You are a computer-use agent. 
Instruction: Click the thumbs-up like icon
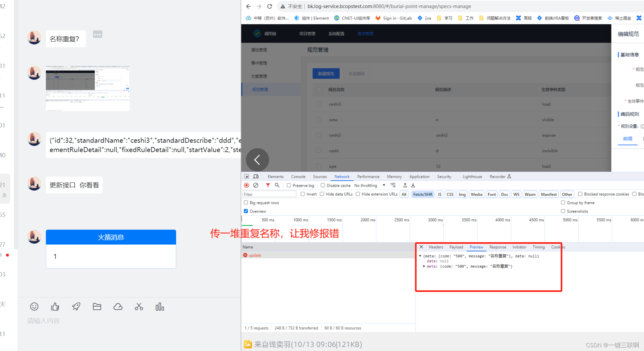pos(55,307)
